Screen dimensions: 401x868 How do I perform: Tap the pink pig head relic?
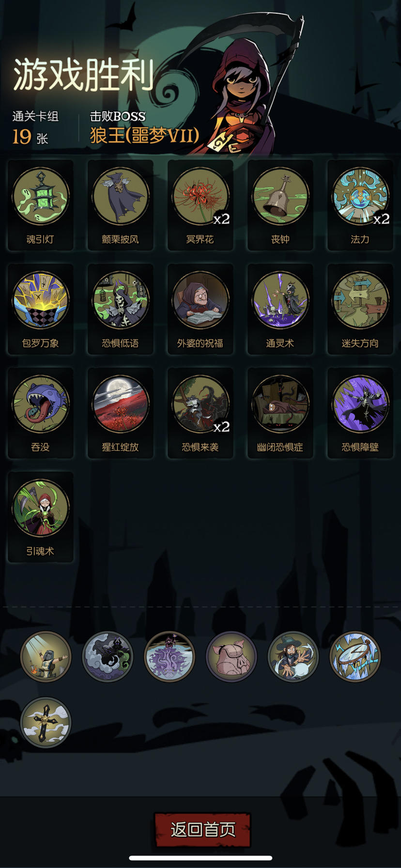tap(231, 657)
